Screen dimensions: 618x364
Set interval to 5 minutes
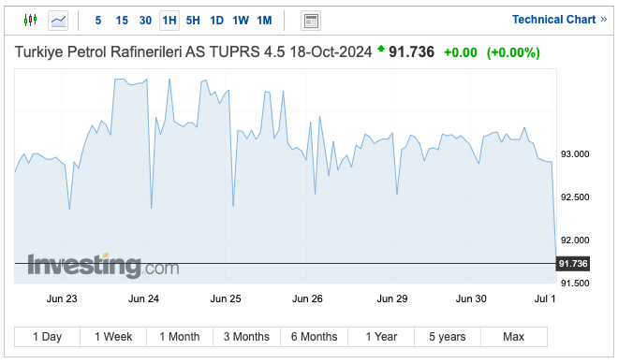(98, 20)
